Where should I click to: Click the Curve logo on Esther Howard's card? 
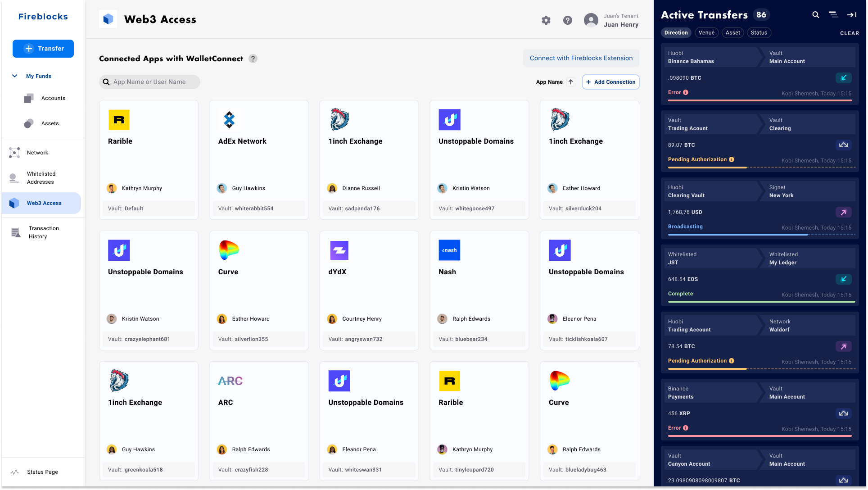pyautogui.click(x=229, y=250)
